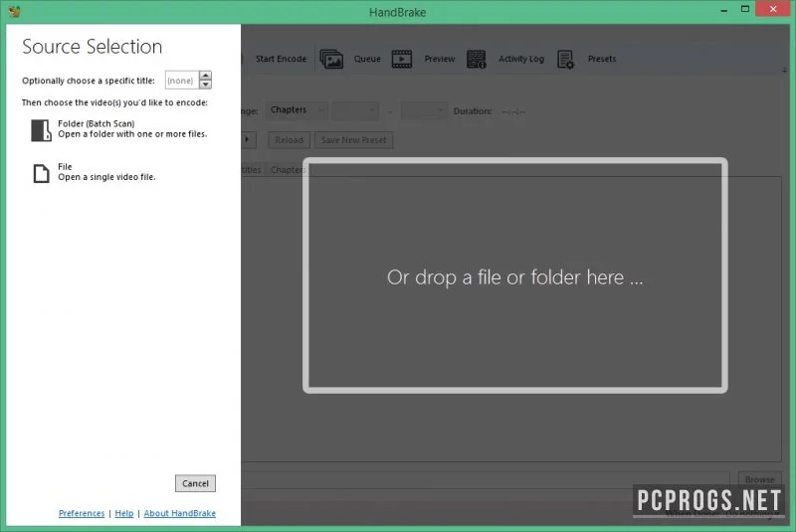Cancel the Source Selection panel
The image size is (796, 532).
(x=195, y=483)
